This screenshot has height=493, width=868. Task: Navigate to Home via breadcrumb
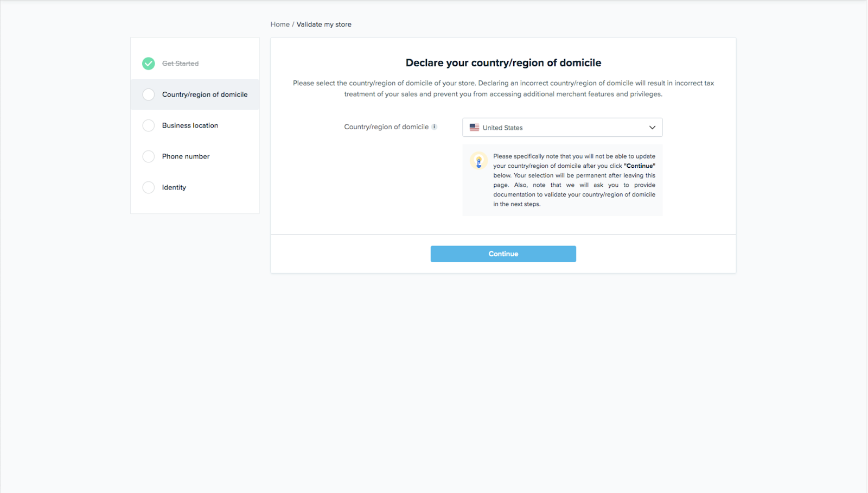[x=280, y=24]
